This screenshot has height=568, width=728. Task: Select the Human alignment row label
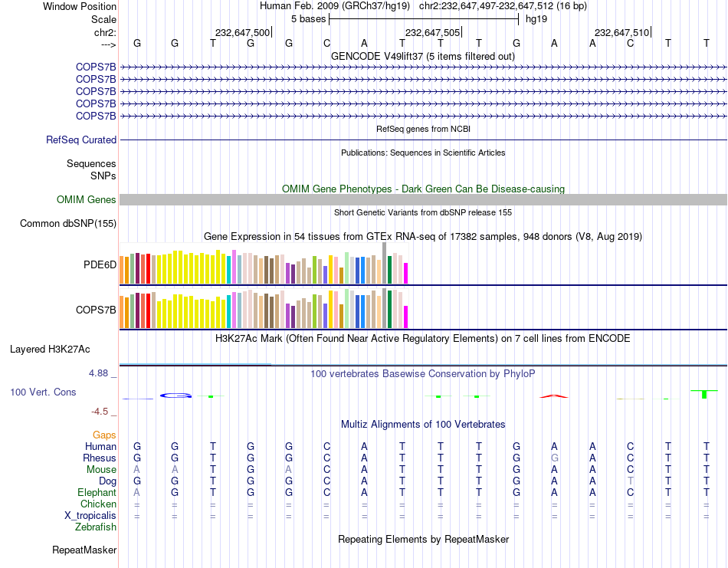[x=100, y=446]
